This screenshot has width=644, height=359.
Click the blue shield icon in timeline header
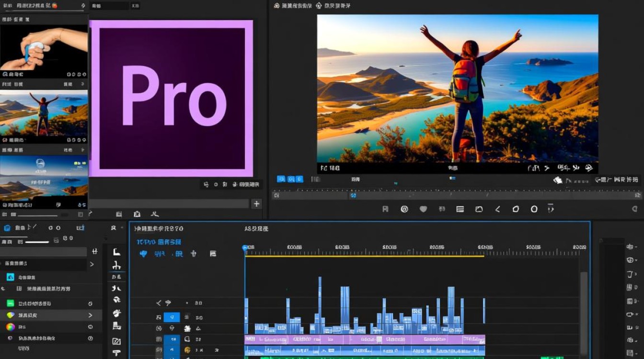(143, 254)
